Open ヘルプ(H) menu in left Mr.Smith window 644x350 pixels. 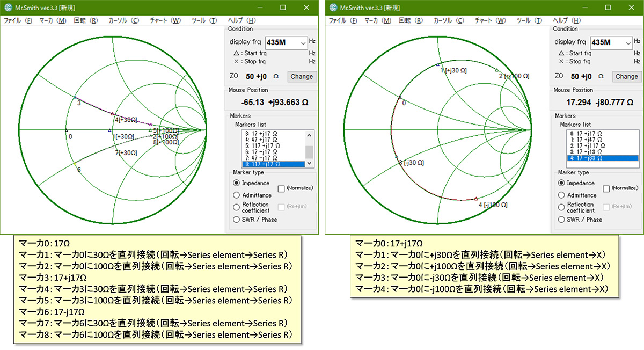tap(243, 20)
